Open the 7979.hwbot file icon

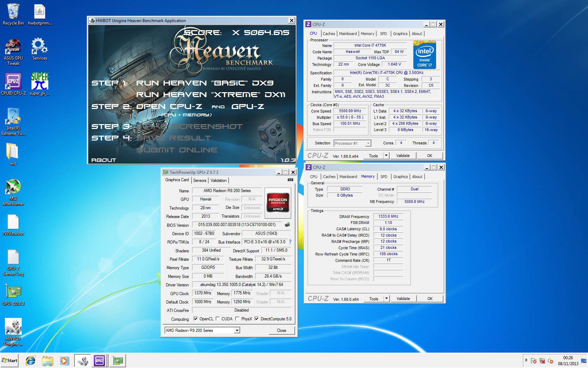[x=13, y=224]
